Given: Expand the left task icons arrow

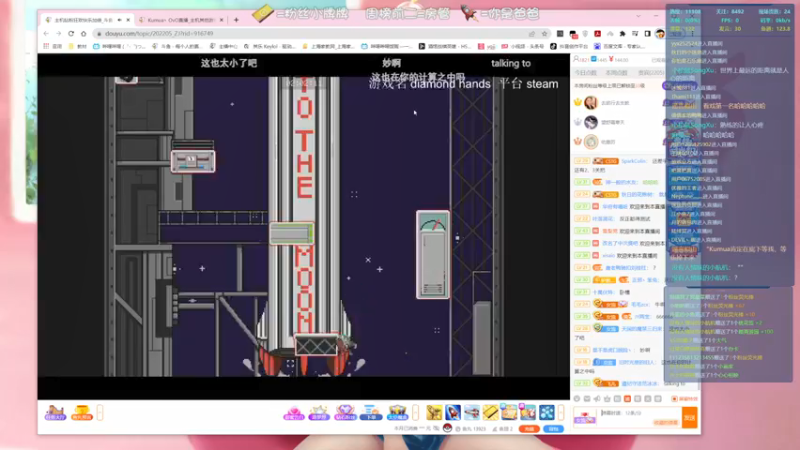Looking at the screenshot, I should coord(100,412).
